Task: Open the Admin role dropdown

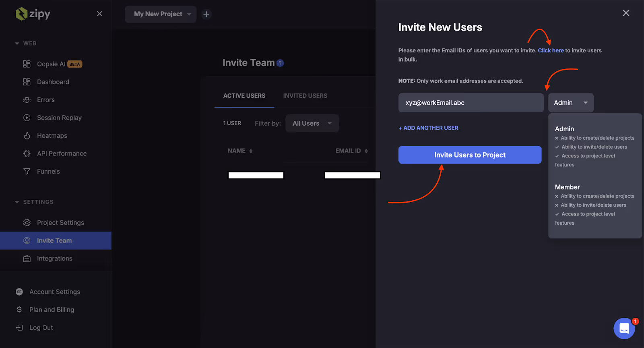Action: point(571,103)
